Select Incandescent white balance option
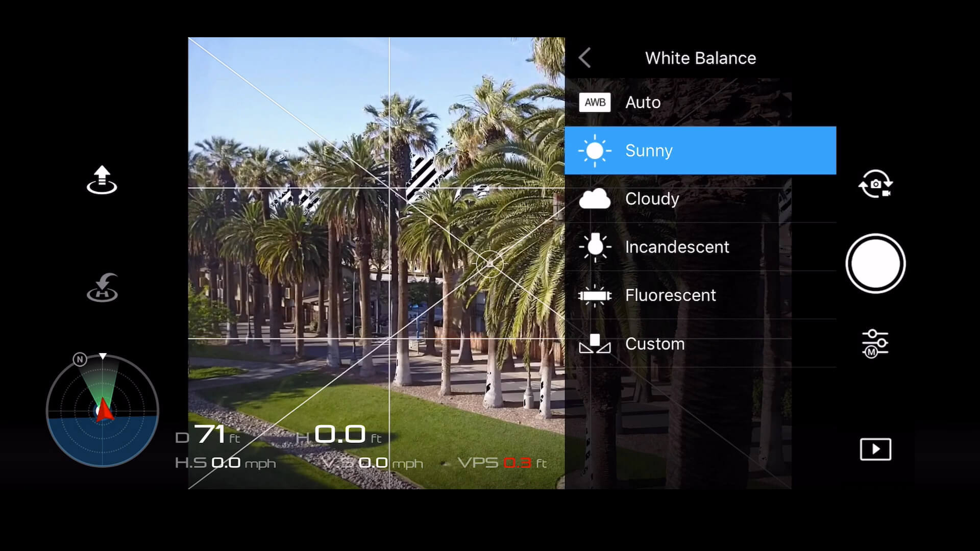 700,247
